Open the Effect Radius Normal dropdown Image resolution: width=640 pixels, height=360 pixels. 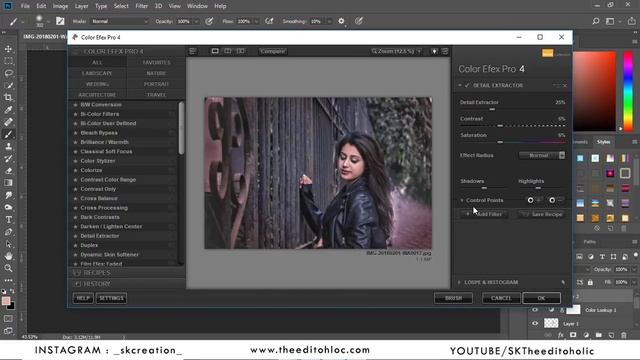[542, 155]
